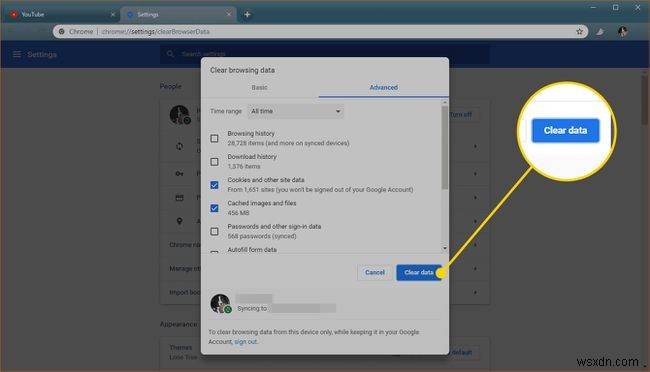Click the Cancel button
The width and height of the screenshot is (650, 372).
pos(375,272)
